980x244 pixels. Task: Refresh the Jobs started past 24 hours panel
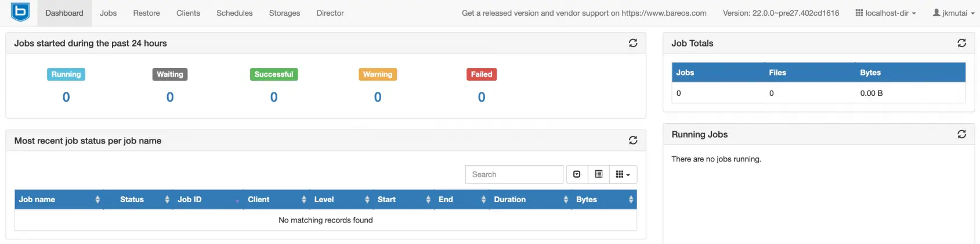tap(633, 43)
